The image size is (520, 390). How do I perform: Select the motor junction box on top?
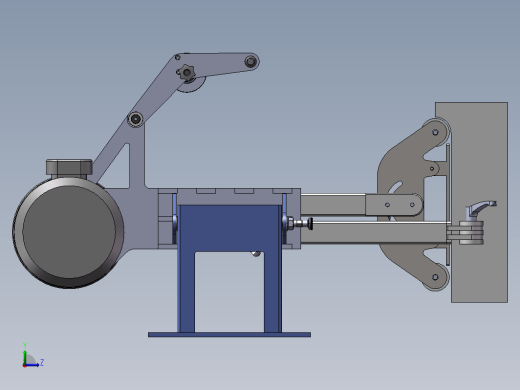coord(69,168)
